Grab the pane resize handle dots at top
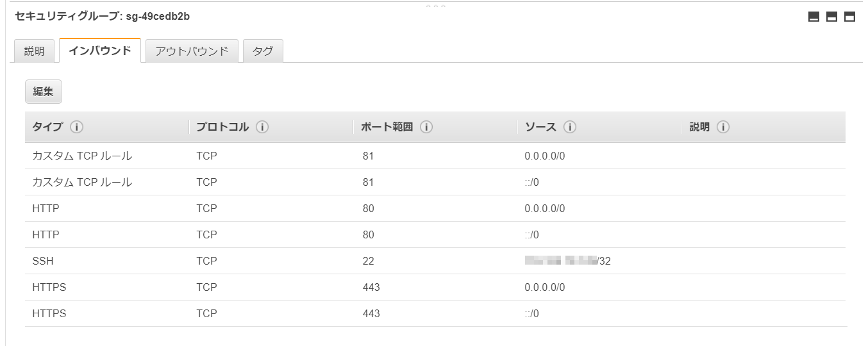 click(436, 6)
